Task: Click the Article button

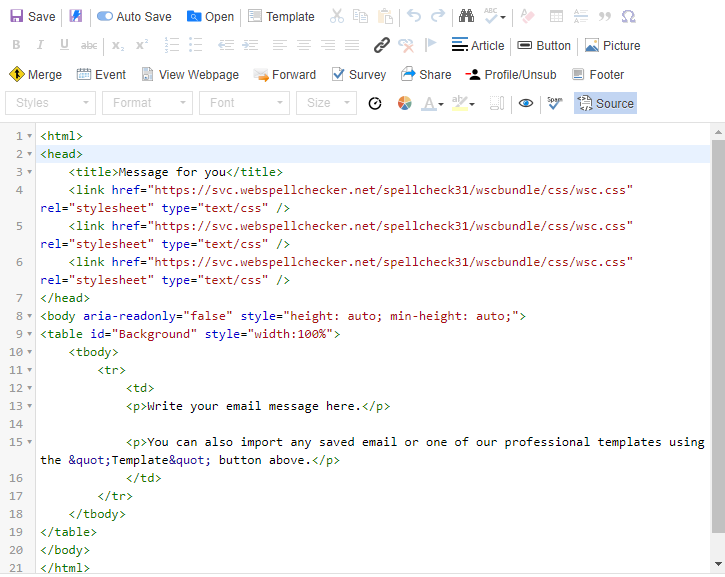Action: click(478, 45)
